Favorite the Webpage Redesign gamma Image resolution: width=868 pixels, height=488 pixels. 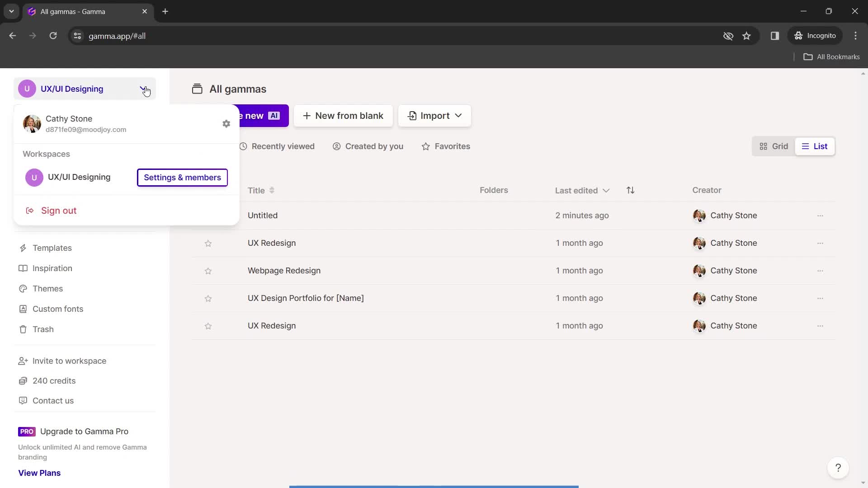pyautogui.click(x=208, y=271)
